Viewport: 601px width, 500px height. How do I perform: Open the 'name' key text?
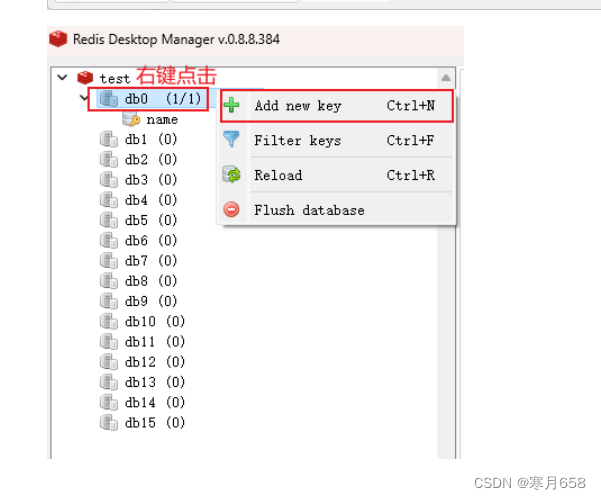(x=162, y=120)
